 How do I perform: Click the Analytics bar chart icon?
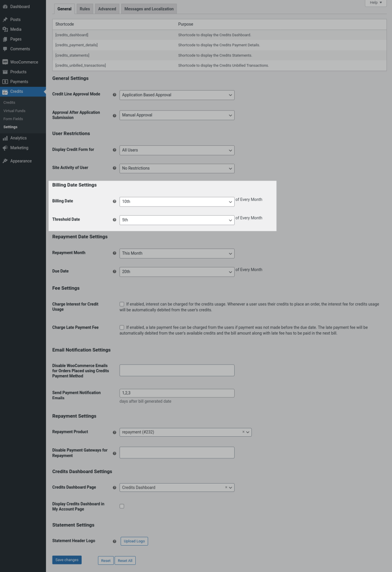pos(5,138)
